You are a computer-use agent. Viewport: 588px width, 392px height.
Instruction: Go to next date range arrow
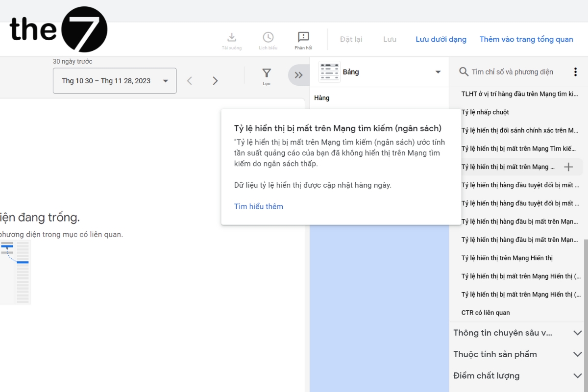pos(215,81)
